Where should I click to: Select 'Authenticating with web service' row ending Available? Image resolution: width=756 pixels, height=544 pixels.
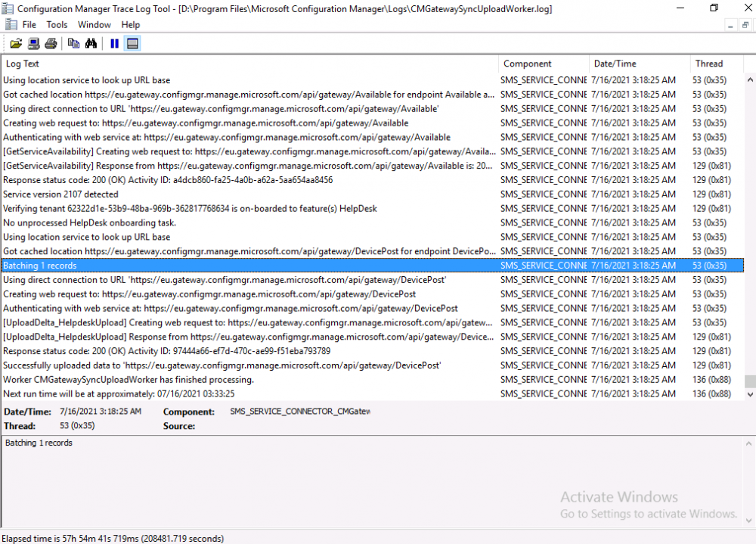coord(372,137)
